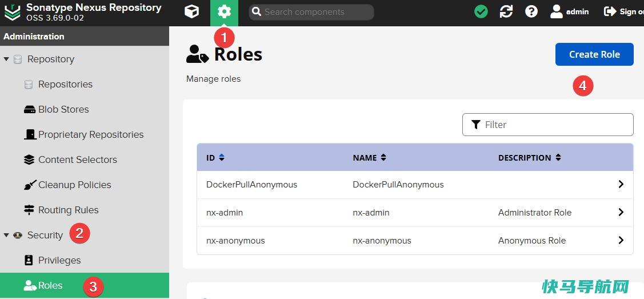
Task: Click Anonymous Role description
Action: click(532, 241)
